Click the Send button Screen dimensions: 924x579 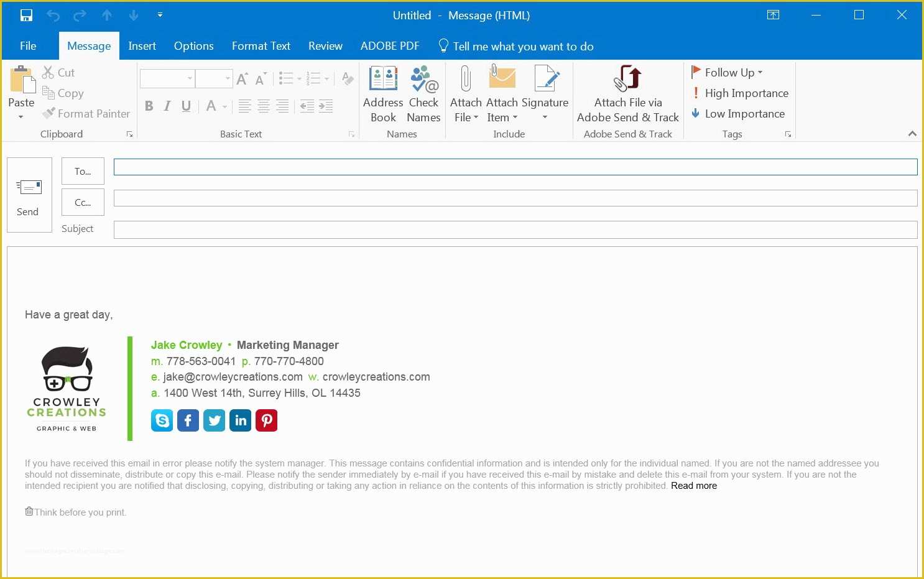tap(28, 195)
